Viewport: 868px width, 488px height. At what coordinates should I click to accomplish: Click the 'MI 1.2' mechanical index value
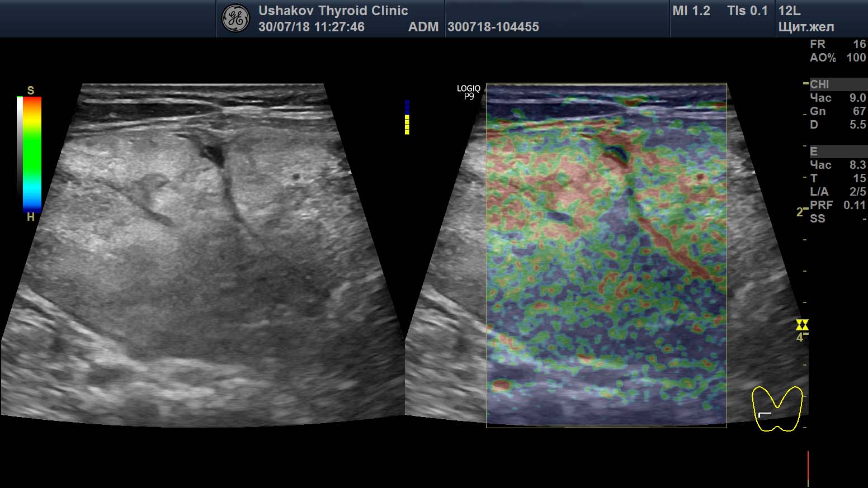pyautogui.click(x=691, y=11)
